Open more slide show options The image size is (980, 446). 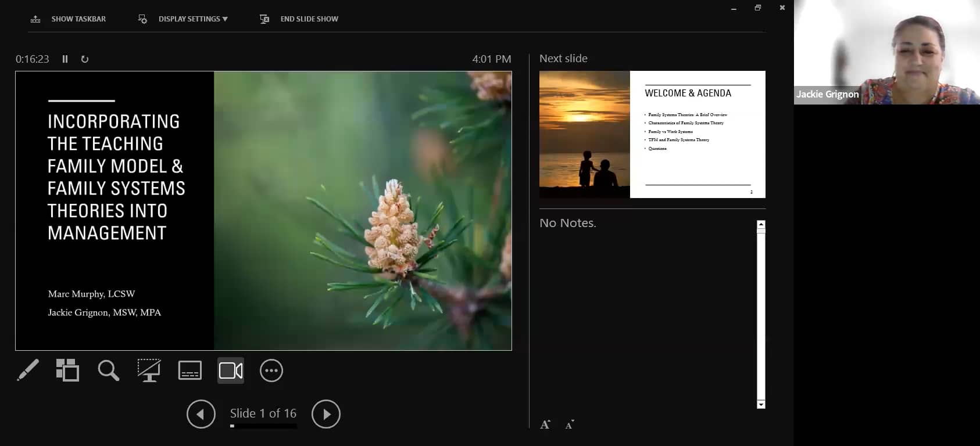(271, 371)
